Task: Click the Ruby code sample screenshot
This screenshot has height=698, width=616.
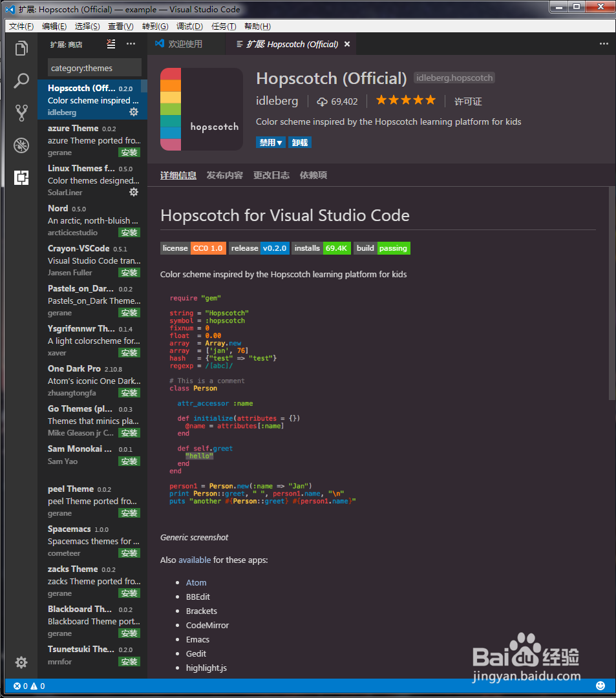Action: (x=262, y=399)
